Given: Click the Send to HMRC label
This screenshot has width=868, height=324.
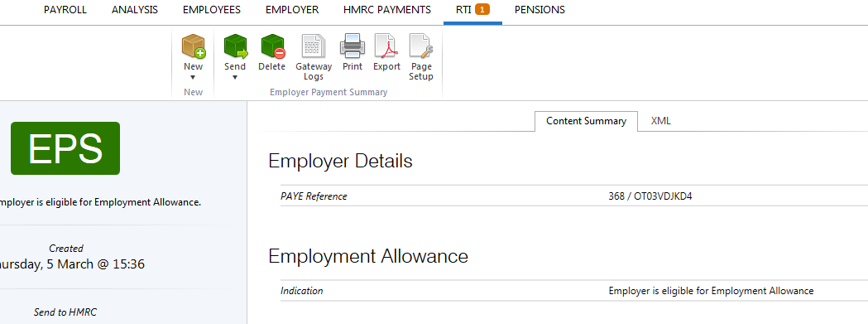Looking at the screenshot, I should 65,312.
